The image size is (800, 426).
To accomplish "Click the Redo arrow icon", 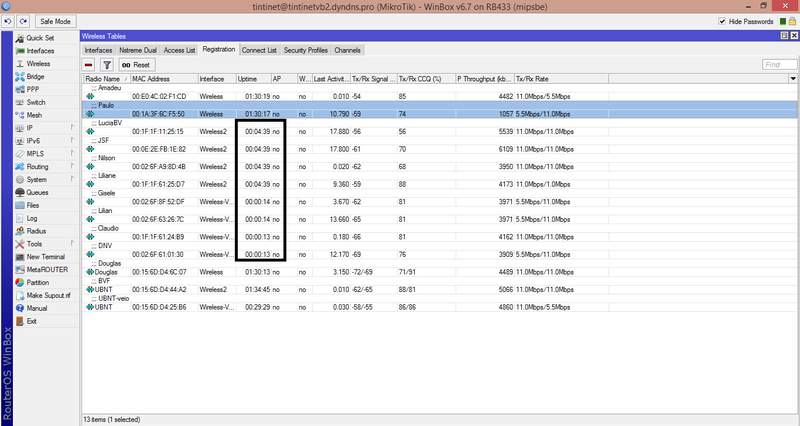I will pos(23,21).
